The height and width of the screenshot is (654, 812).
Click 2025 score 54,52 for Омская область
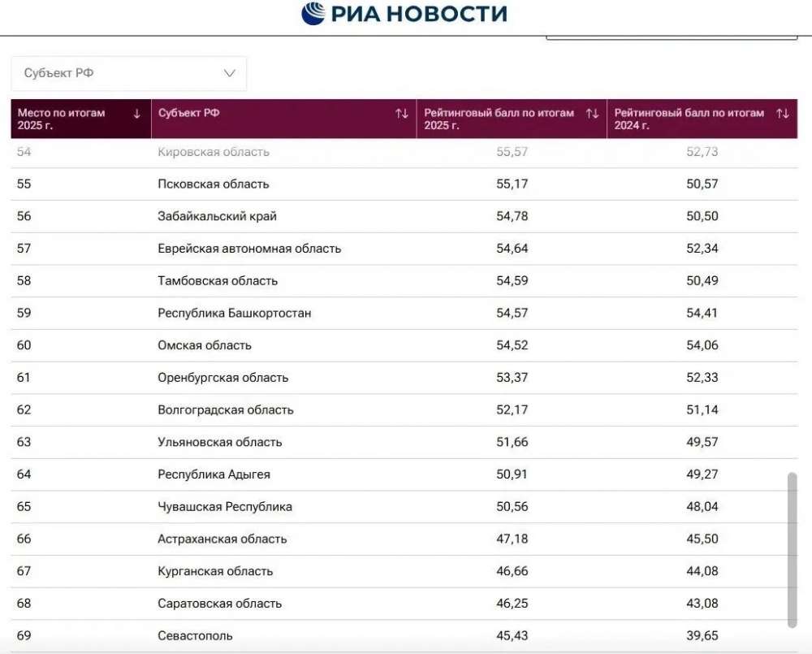tap(512, 345)
